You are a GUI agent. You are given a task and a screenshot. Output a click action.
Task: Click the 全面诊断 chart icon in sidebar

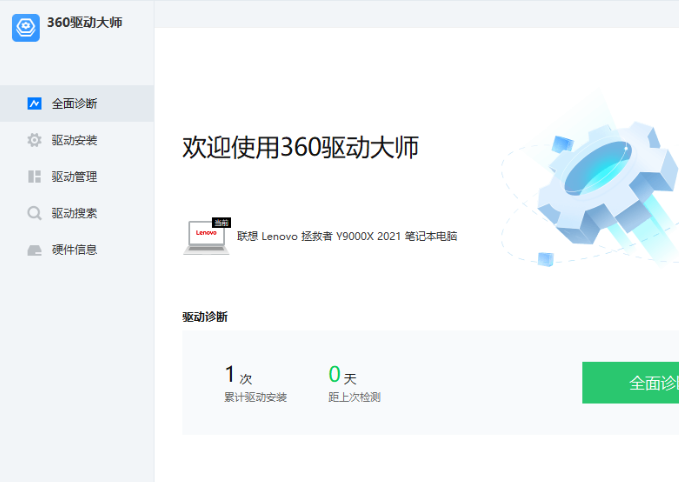tap(34, 104)
